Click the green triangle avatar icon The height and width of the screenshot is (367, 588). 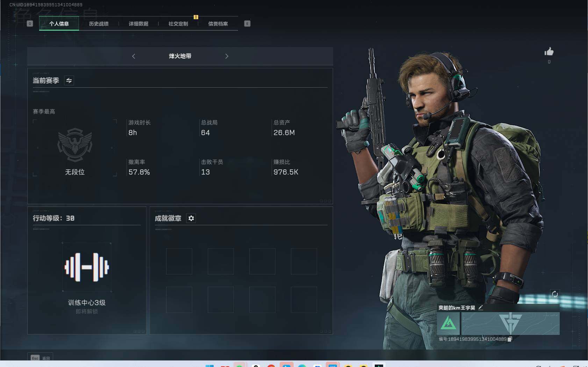(x=448, y=323)
